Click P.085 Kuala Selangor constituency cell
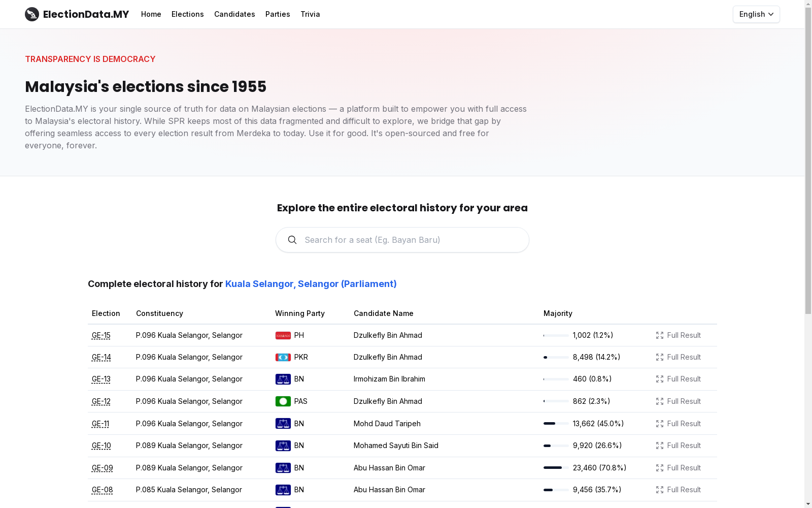The width and height of the screenshot is (812, 508). pyautogui.click(x=189, y=490)
